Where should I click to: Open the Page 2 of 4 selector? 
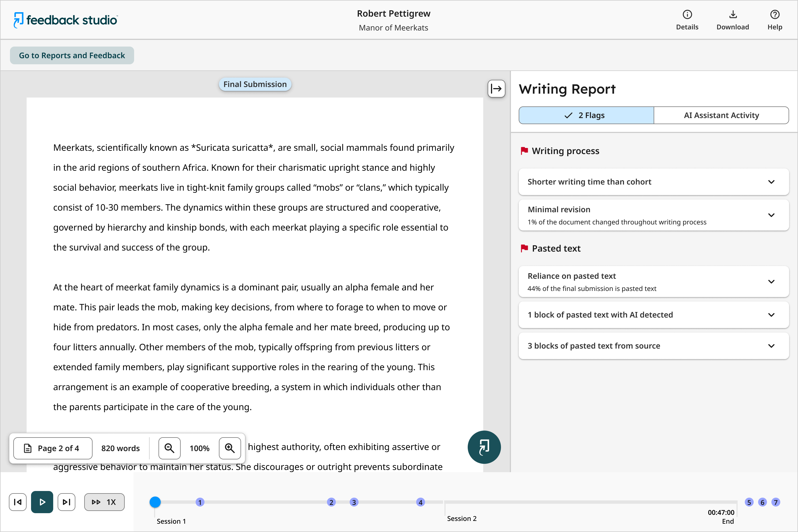(x=53, y=448)
